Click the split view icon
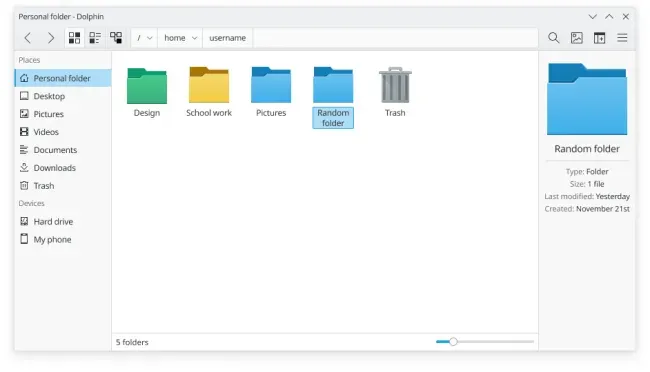Viewport: 650px width, 372px height. [599, 38]
